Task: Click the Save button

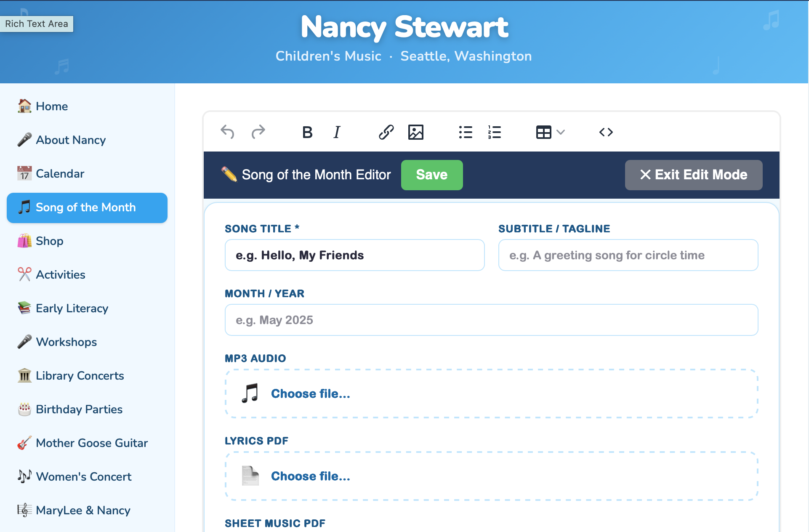Action: pos(431,175)
